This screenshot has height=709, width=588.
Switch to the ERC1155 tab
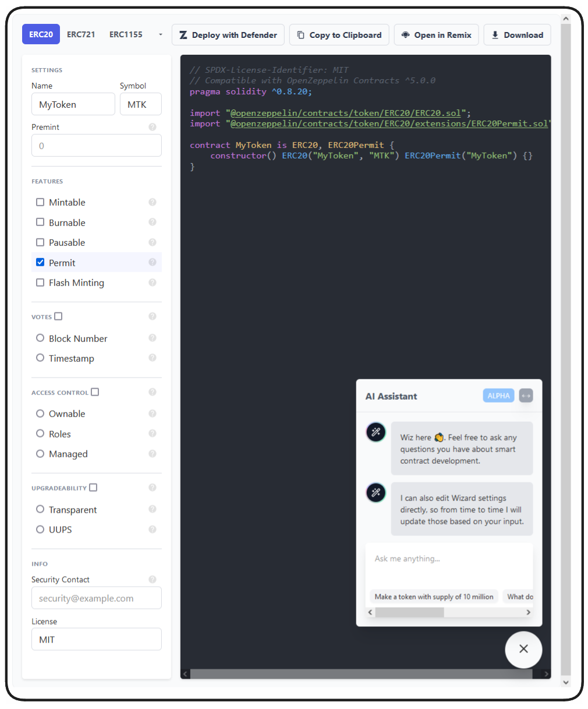click(126, 34)
